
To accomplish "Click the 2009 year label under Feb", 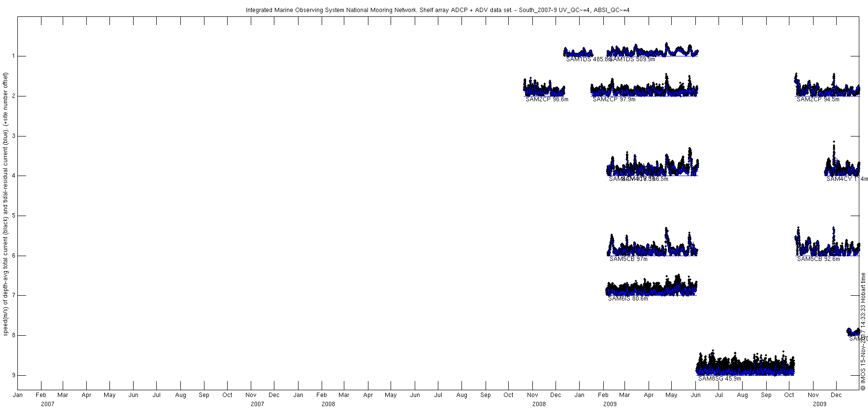I will click(610, 404).
